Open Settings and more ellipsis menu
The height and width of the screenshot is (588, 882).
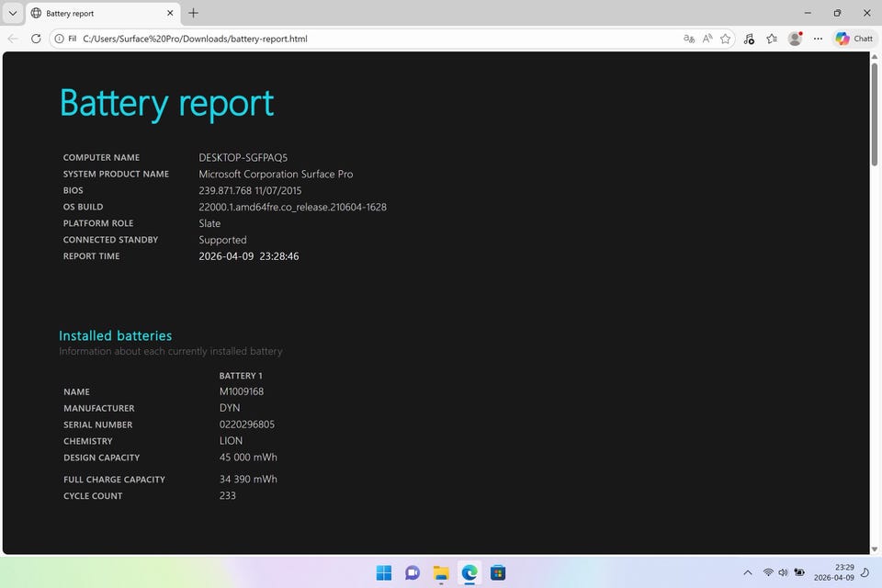(x=818, y=39)
